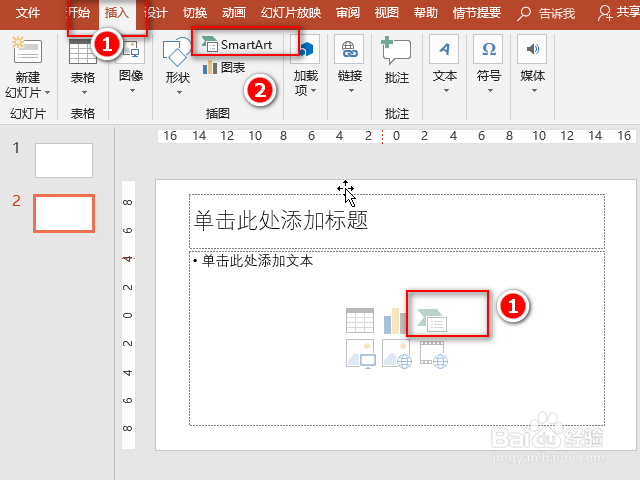Click the Comment (批注) icon
Image resolution: width=640 pixels, height=480 pixels.
click(396, 51)
